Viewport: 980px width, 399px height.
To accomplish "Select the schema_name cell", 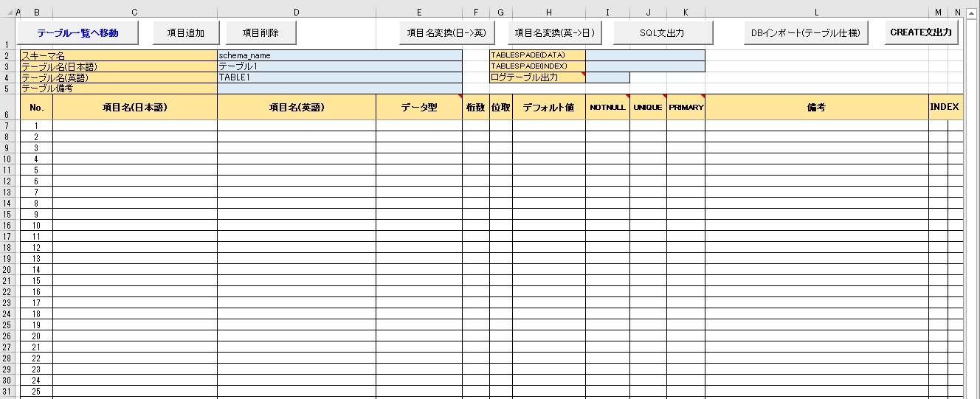I will (339, 55).
